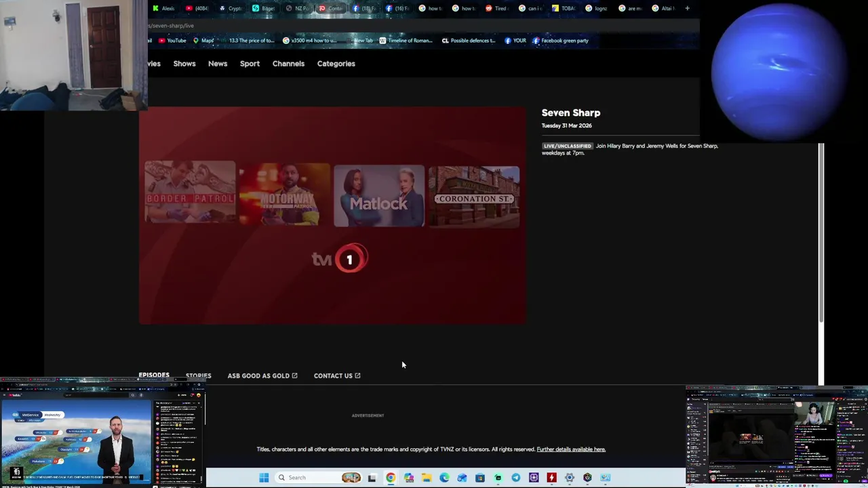Viewport: 868px width, 488px height.
Task: Open the Facebook green party bookmark
Action: click(560, 41)
